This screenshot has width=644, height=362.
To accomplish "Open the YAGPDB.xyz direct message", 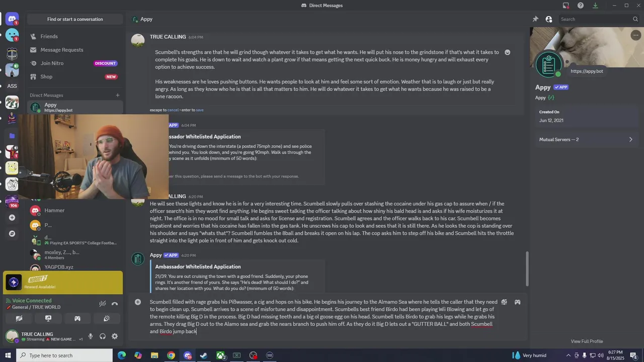I will [75, 267].
